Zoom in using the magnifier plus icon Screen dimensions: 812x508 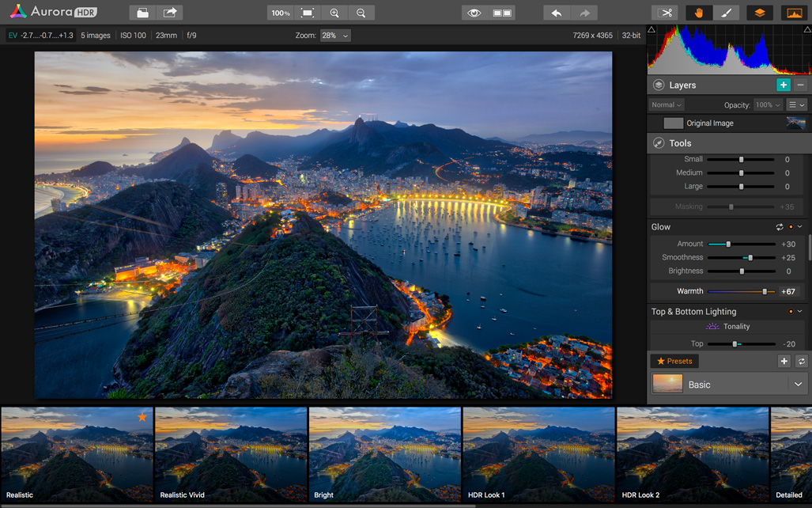click(334, 13)
